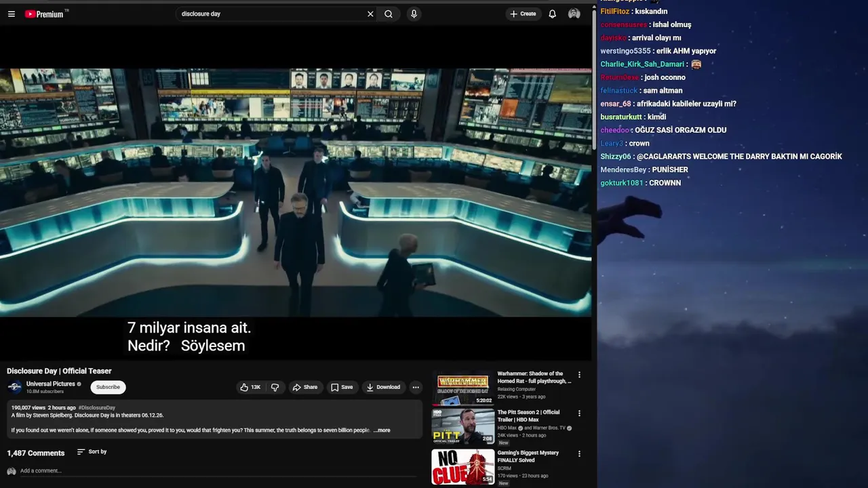Expand description with '...more'
The height and width of the screenshot is (488, 868).
coord(382,430)
